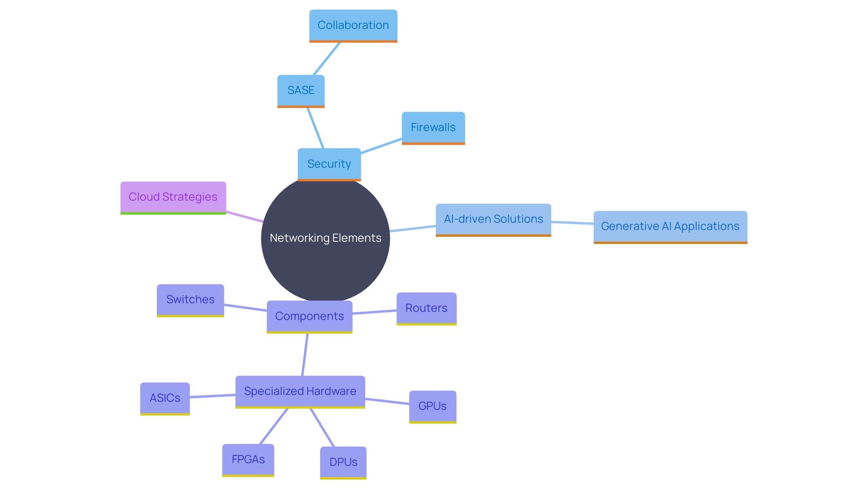Expand the Security branch connections
The image size is (868, 488).
click(330, 164)
